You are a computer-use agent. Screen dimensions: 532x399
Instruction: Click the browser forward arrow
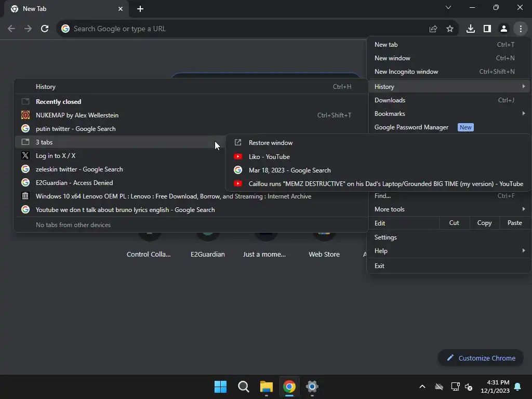28,29
